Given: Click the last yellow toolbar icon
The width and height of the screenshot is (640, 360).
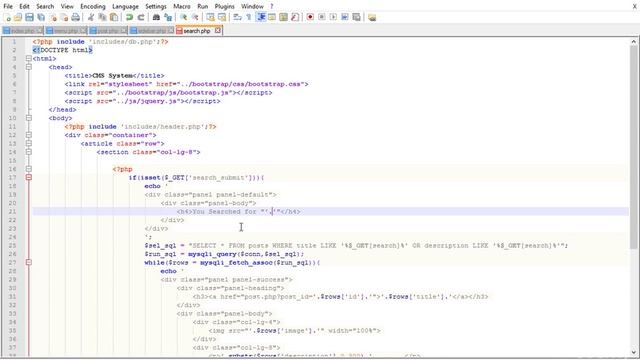Looking at the screenshot, I should (x=372, y=17).
